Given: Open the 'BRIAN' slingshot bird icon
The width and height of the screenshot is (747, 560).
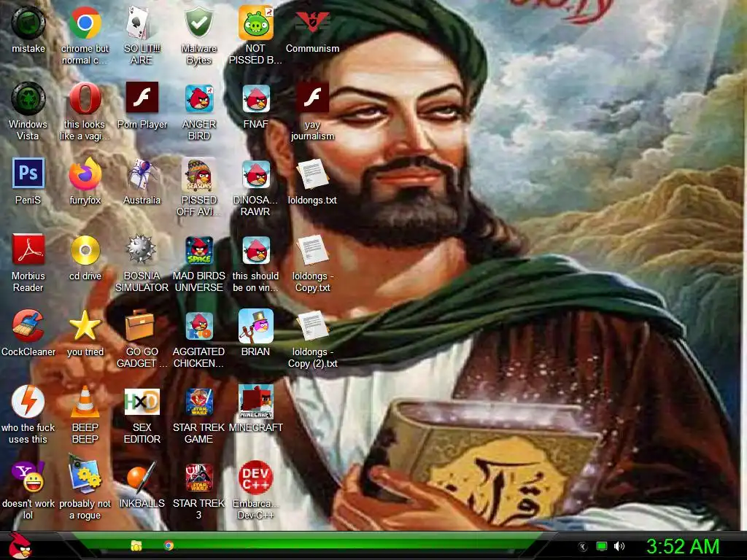Looking at the screenshot, I should (255, 326).
